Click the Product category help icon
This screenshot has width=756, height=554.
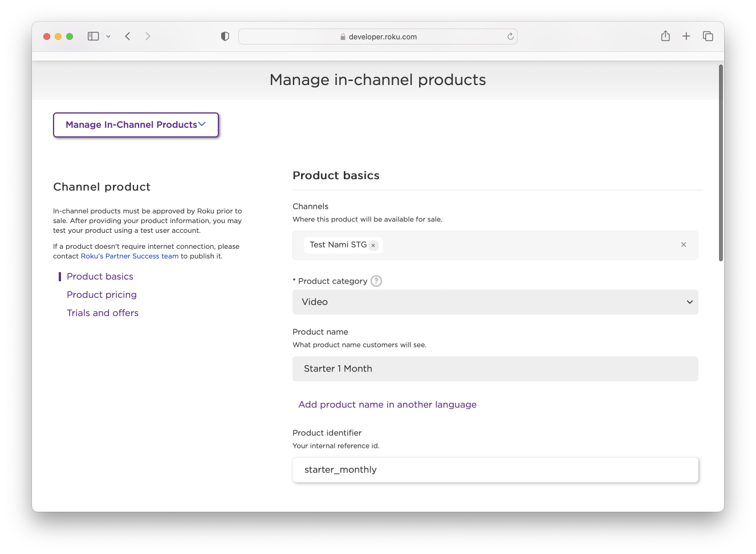point(376,281)
